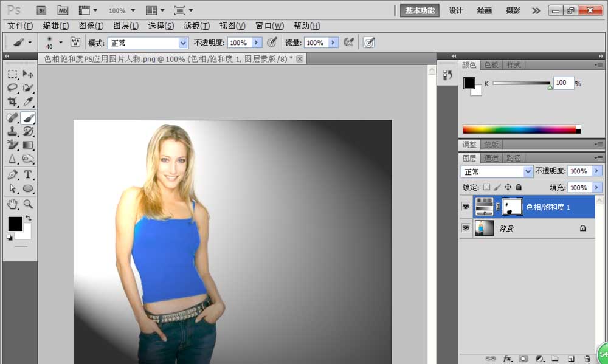
Task: Select the Clone Stamp tool
Action: [x=12, y=131]
